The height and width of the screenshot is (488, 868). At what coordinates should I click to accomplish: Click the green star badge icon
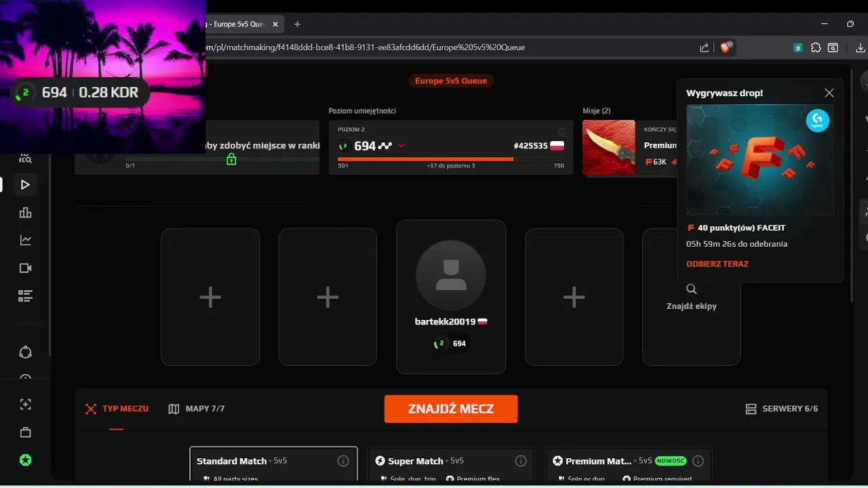tap(26, 460)
